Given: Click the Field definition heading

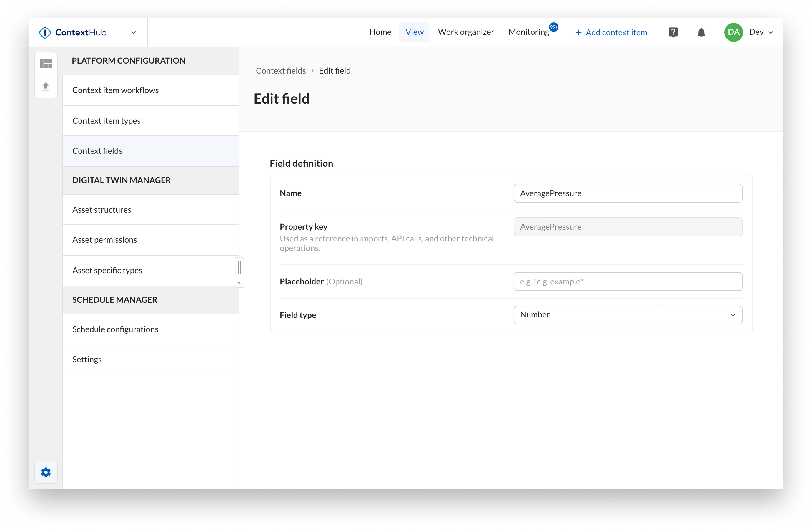Looking at the screenshot, I should 301,163.
